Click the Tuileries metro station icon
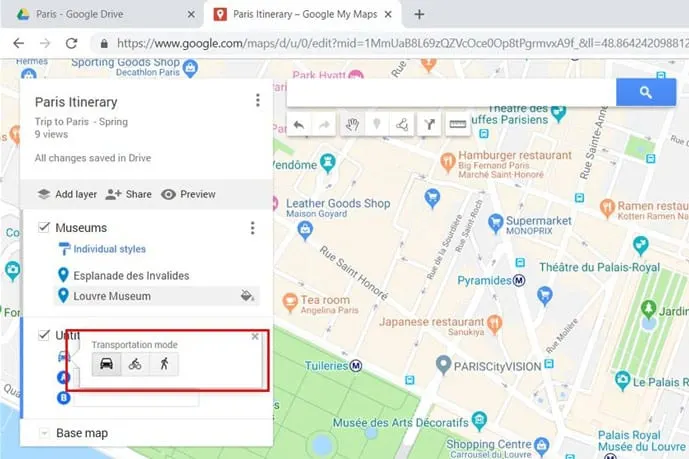Image resolution: width=689 pixels, height=459 pixels. (356, 365)
